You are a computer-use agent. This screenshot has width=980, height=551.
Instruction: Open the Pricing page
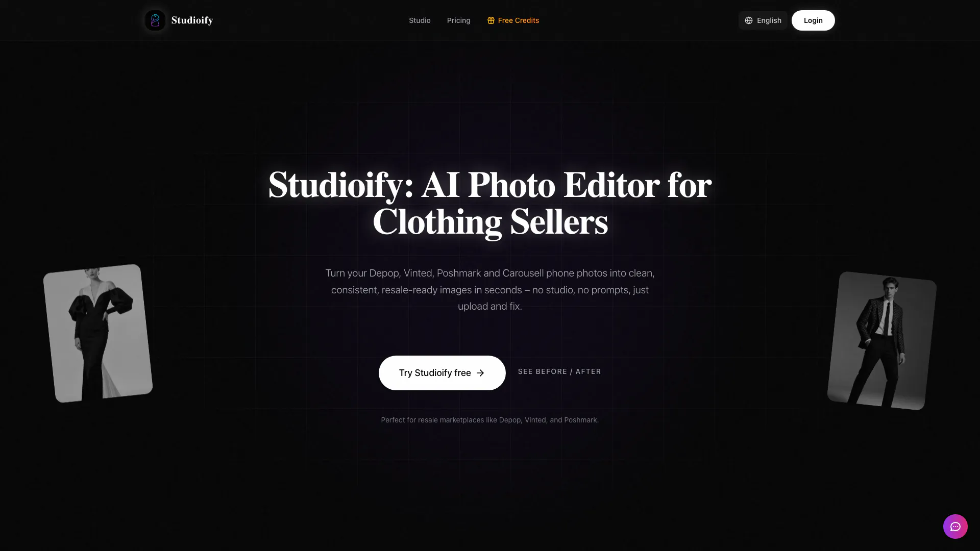pyautogui.click(x=459, y=20)
